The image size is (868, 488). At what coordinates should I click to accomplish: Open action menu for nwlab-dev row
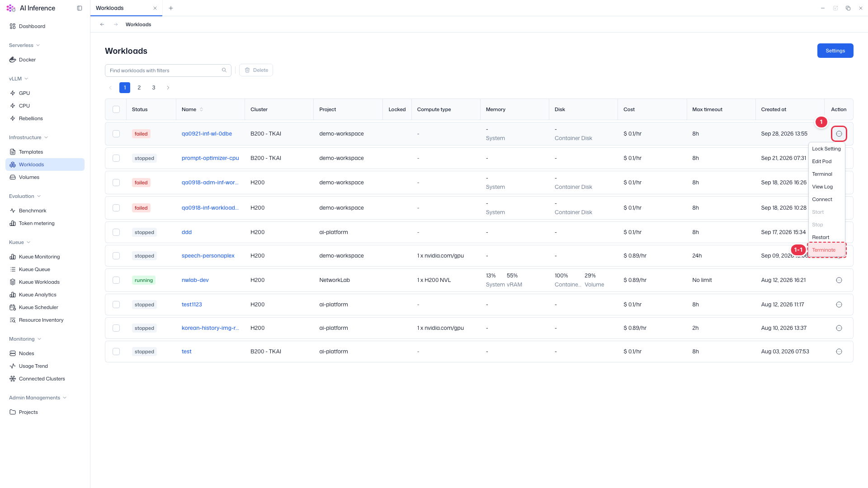tap(839, 280)
